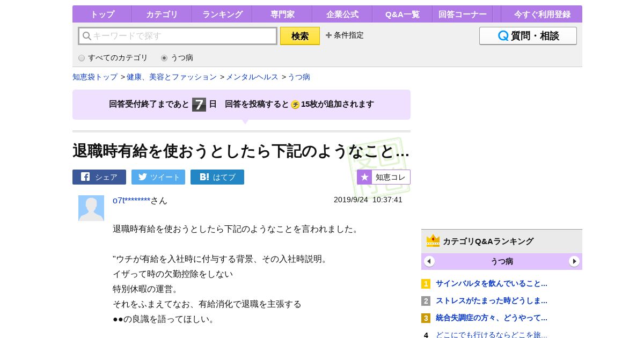The height and width of the screenshot is (338, 644).
Task: Open 知恵袋トップ breadcrumb link
Action: (x=95, y=77)
